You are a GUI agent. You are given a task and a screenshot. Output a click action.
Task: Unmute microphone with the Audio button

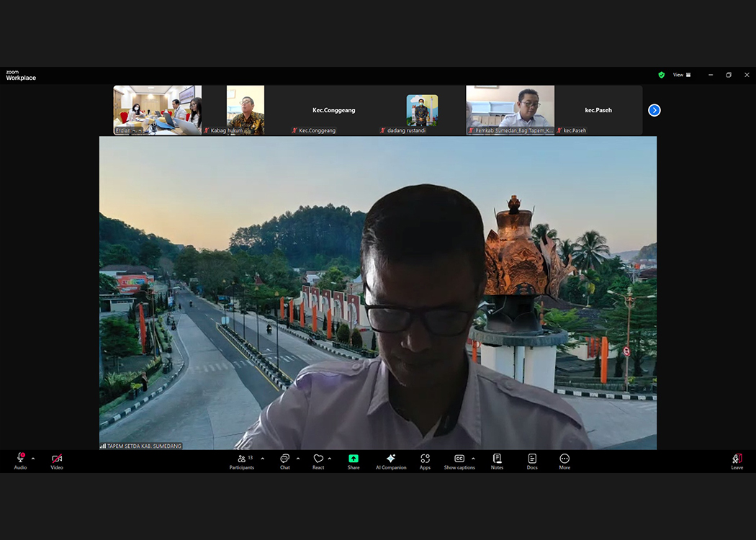(x=20, y=461)
